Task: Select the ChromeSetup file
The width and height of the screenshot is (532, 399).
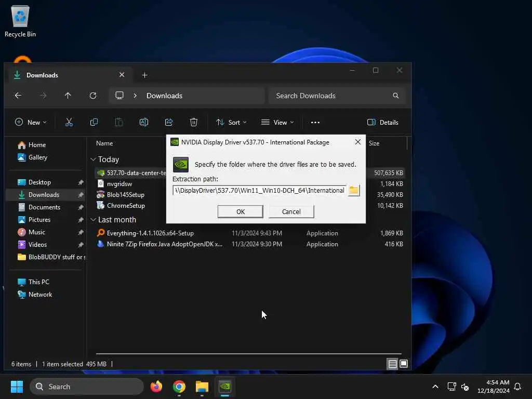Action: [126, 206]
